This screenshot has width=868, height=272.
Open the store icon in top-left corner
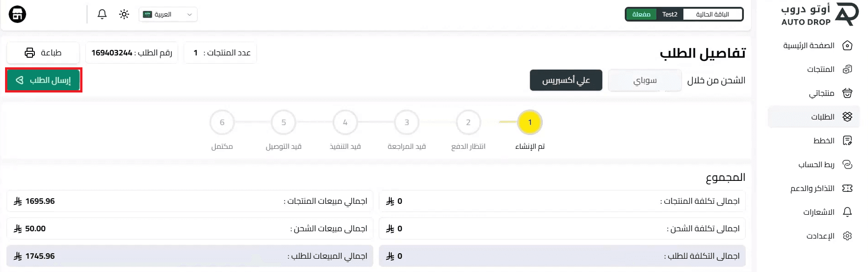pos(17,14)
